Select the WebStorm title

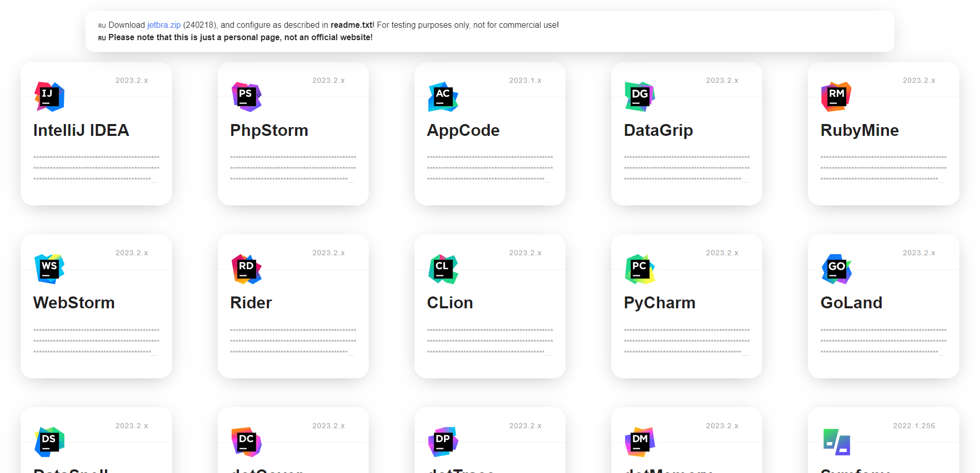74,303
